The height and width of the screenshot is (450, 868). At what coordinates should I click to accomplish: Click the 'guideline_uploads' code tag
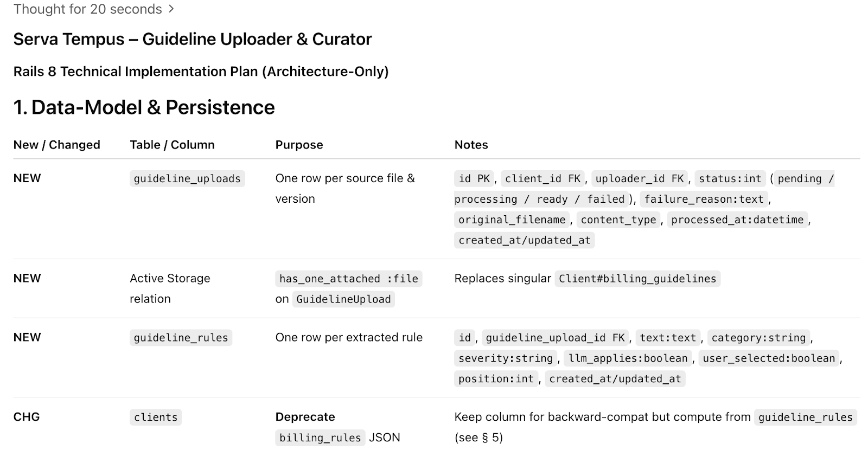click(x=187, y=178)
